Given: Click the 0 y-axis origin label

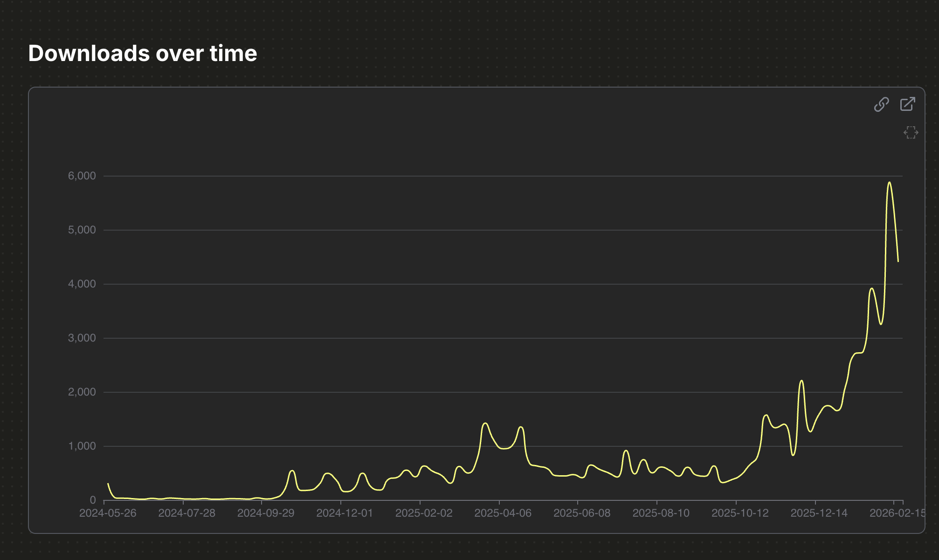Looking at the screenshot, I should pyautogui.click(x=93, y=500).
